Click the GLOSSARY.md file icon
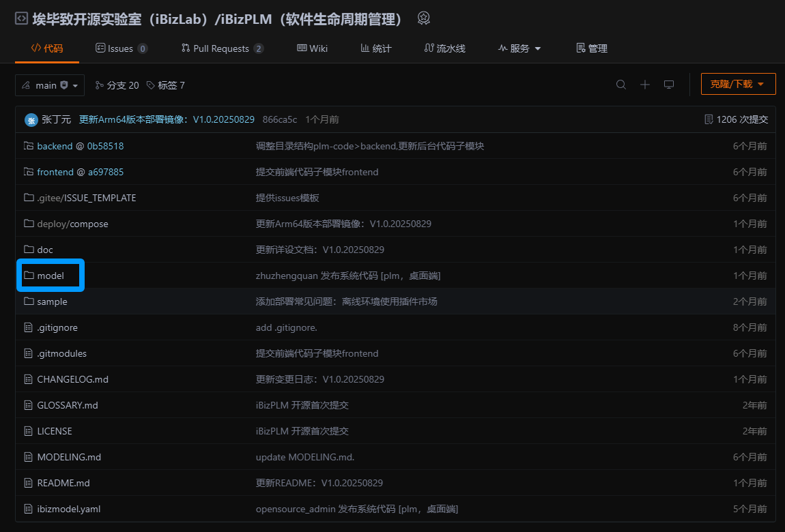Viewport: 785px width, 532px height. point(29,405)
